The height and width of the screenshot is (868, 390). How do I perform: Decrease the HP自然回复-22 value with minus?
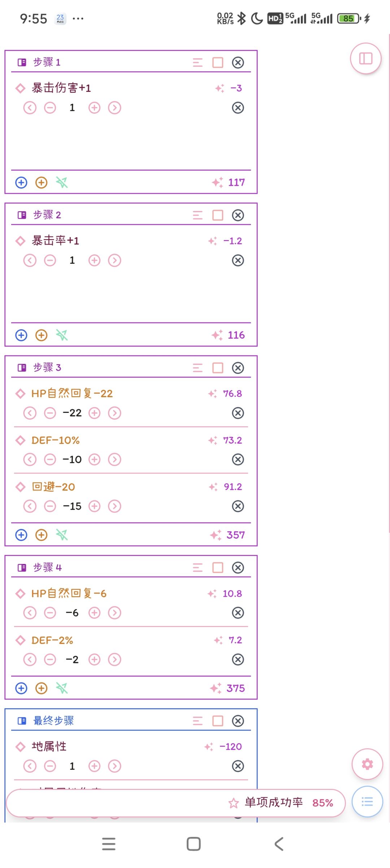[x=50, y=413]
